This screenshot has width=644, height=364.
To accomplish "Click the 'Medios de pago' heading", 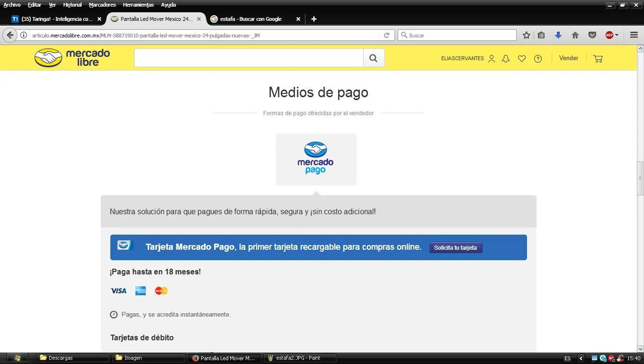I will pos(318,92).
